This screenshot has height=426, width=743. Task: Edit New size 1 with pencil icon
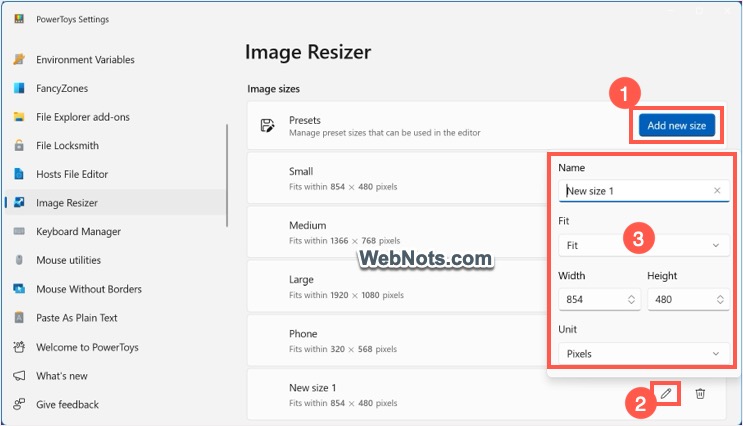click(666, 393)
